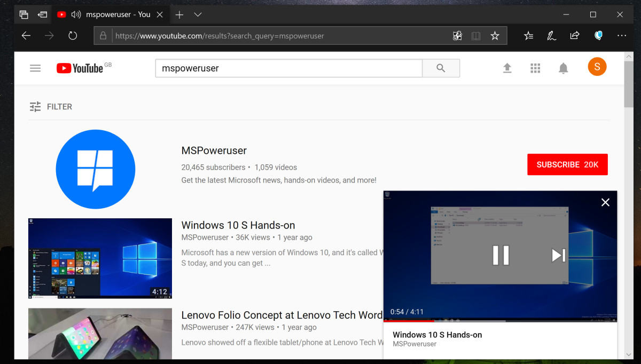Viewport: 641px width, 364px height.
Task: Open the shield extension icon
Action: pos(599,36)
